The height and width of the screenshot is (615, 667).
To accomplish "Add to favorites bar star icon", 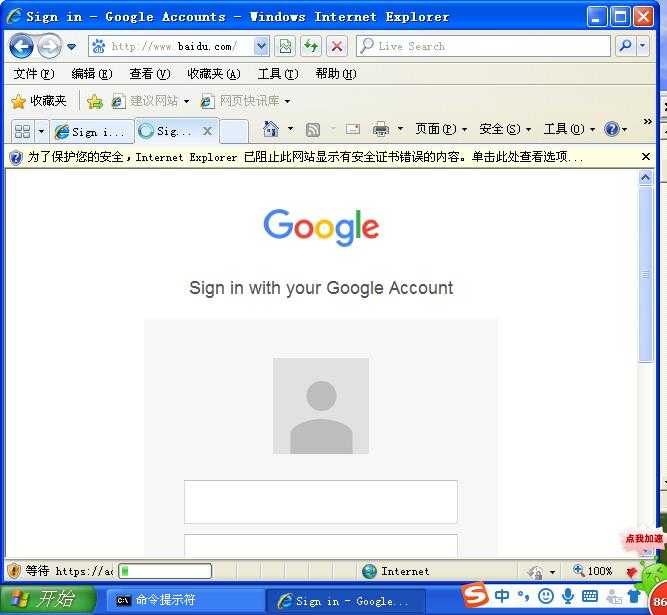I will (95, 101).
